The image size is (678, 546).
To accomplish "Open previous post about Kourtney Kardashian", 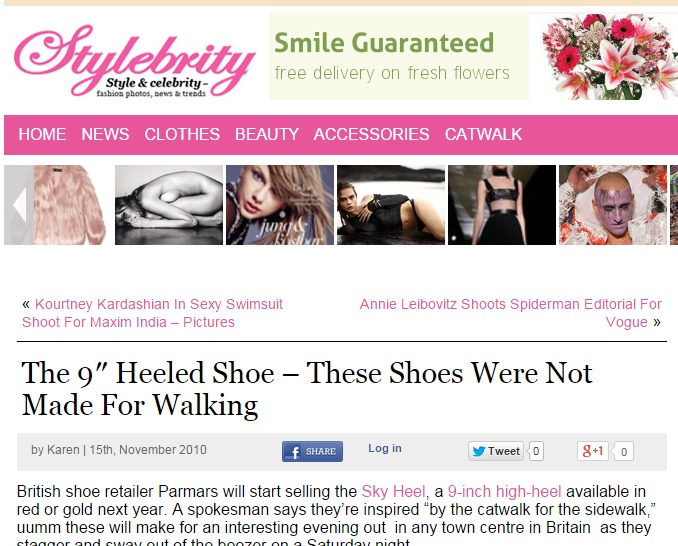I will pos(152,313).
